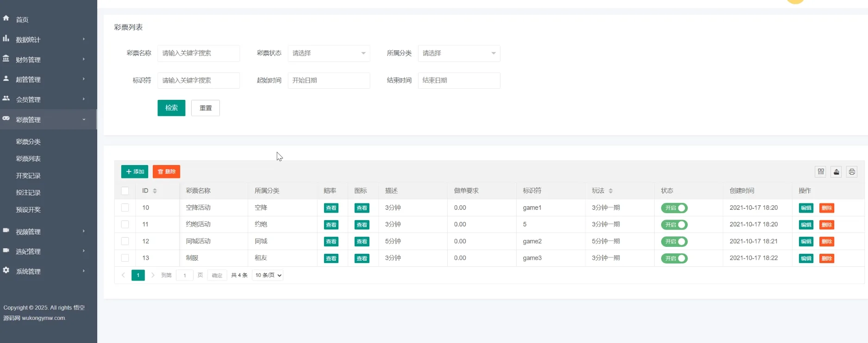The width and height of the screenshot is (868, 343).
Task: Click the 系统管理 gear icon
Action: pos(6,270)
